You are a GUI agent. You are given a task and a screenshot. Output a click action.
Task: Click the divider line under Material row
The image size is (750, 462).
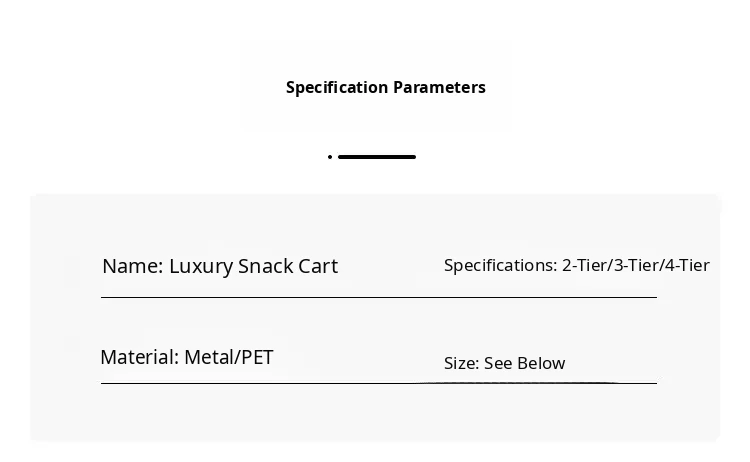click(378, 383)
